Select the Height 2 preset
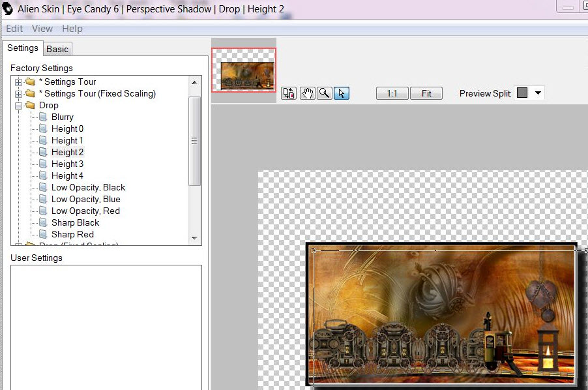This screenshot has height=390, width=588. (x=68, y=152)
